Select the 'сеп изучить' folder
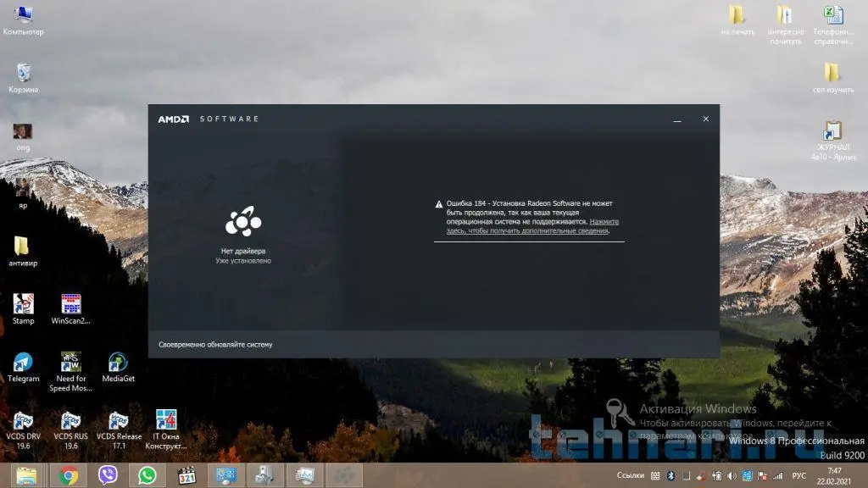 833,77
